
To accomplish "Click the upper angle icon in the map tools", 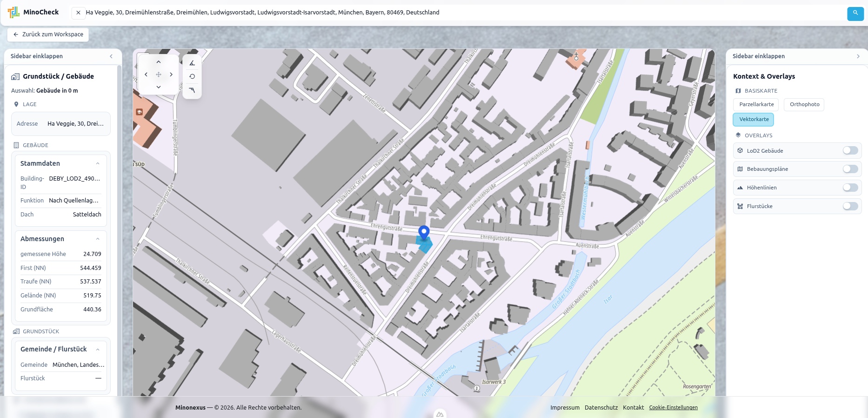I will (192, 63).
